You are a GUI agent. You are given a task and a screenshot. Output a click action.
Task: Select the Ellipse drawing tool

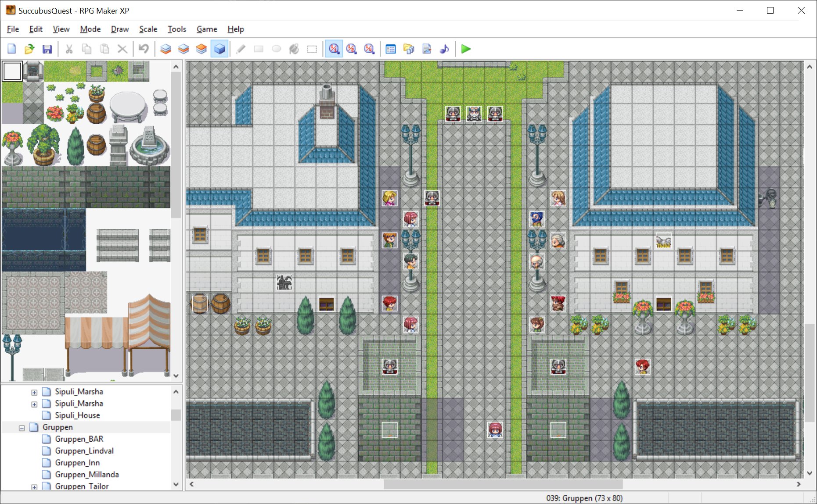tap(276, 49)
